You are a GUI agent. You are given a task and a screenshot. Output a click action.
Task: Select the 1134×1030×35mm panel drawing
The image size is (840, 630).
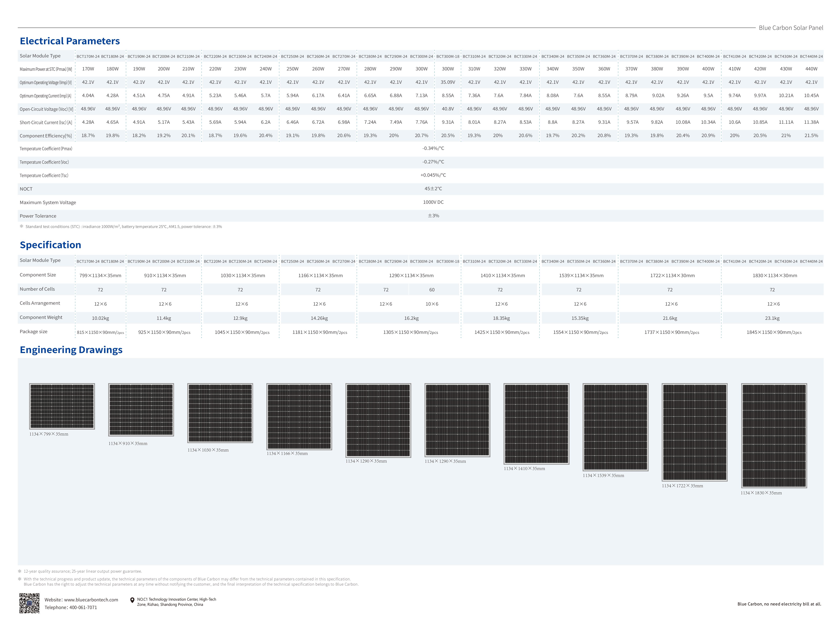(220, 413)
